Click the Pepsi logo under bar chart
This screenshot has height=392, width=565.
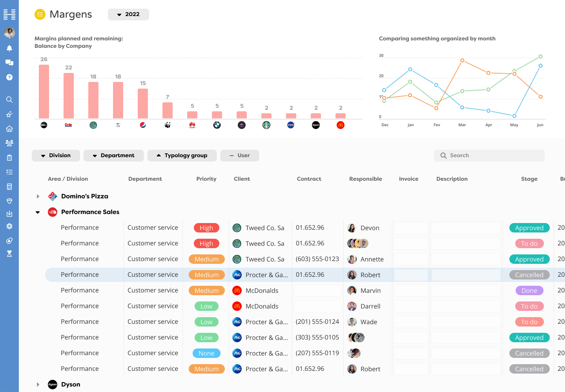143,125
